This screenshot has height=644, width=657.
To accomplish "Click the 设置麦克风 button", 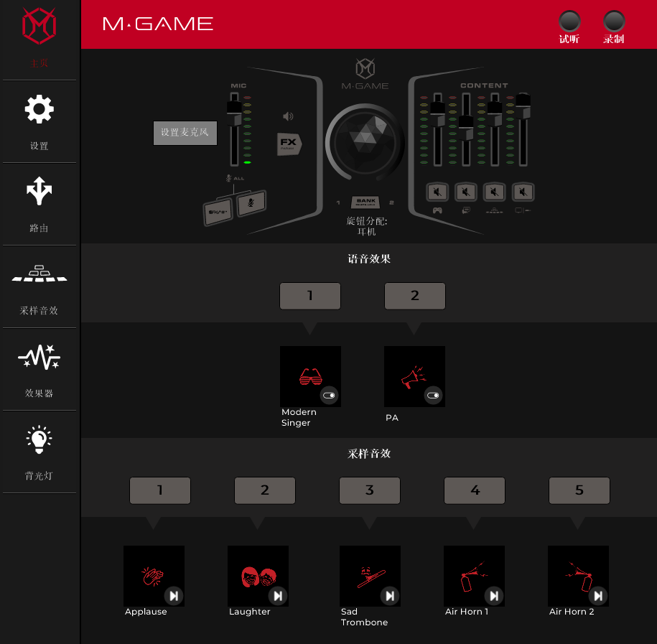I will [185, 133].
